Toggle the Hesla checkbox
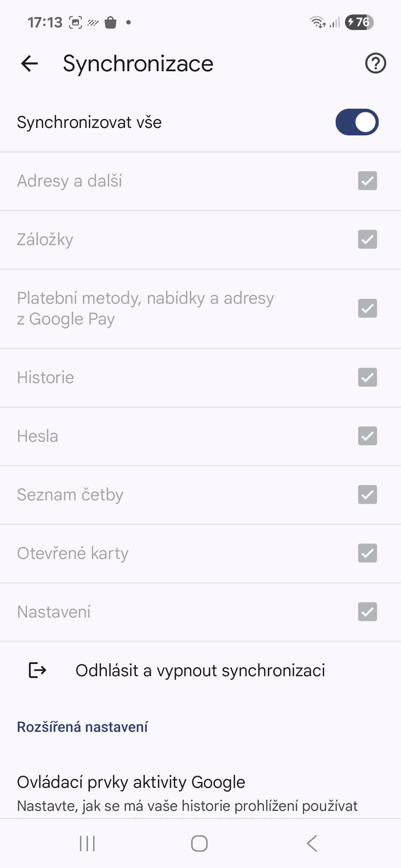The width and height of the screenshot is (401, 868). tap(367, 436)
